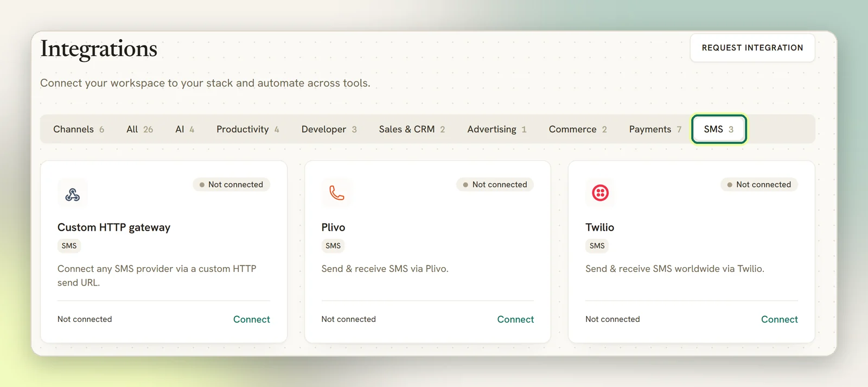Click the Integrations page heading
This screenshot has width=868, height=387.
(x=99, y=49)
